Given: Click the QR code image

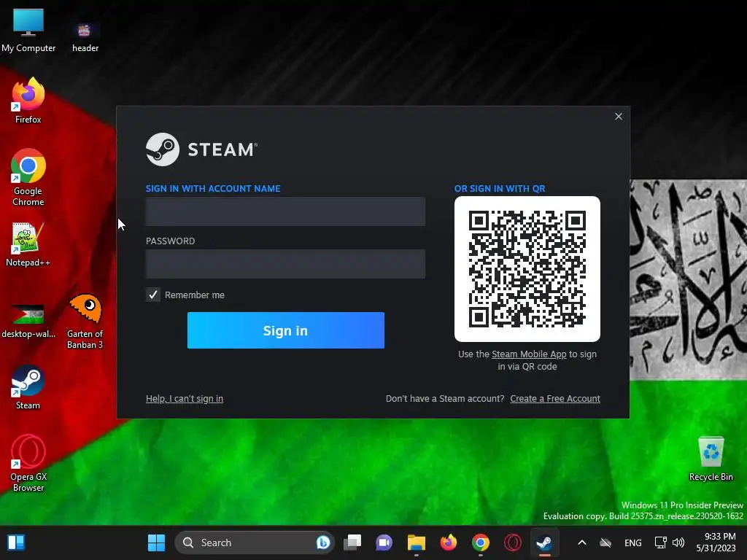Looking at the screenshot, I should pos(527,269).
